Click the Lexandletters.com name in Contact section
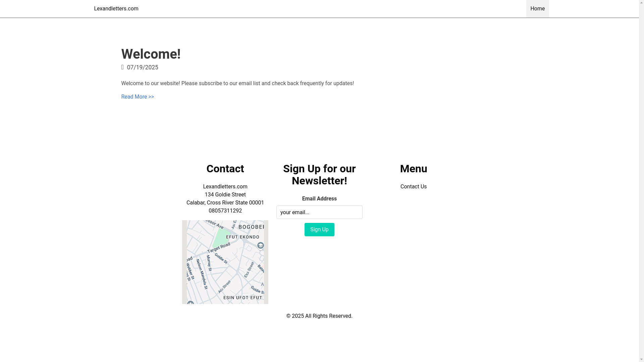The width and height of the screenshot is (644, 362). (225, 187)
